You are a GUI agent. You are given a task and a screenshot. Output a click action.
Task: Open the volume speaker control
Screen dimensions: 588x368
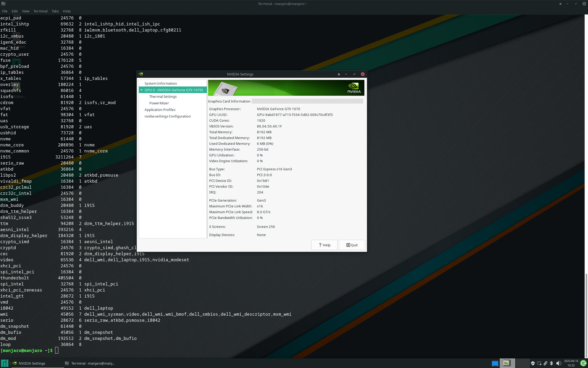[x=559, y=363]
